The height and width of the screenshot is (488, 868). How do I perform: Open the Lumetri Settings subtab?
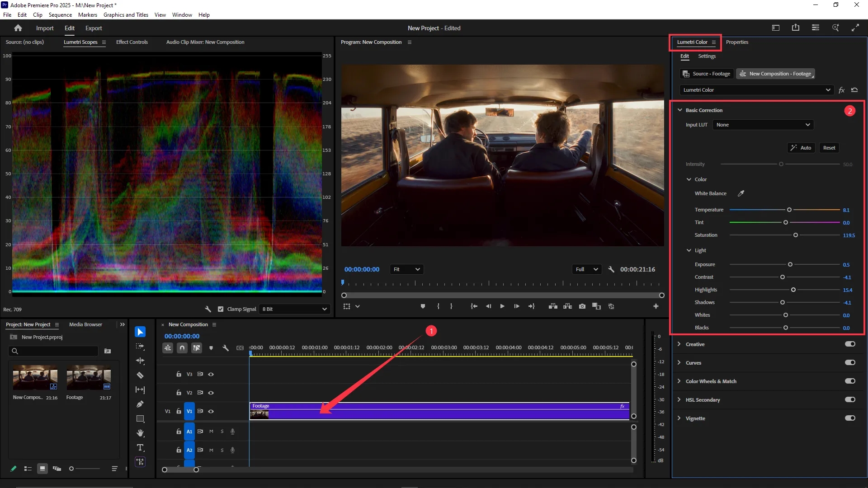point(707,56)
